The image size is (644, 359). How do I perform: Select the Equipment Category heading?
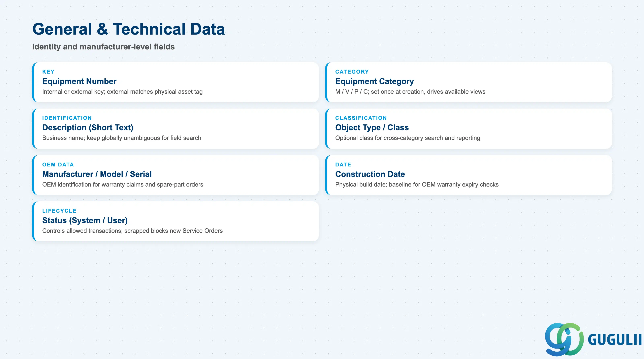tap(375, 81)
